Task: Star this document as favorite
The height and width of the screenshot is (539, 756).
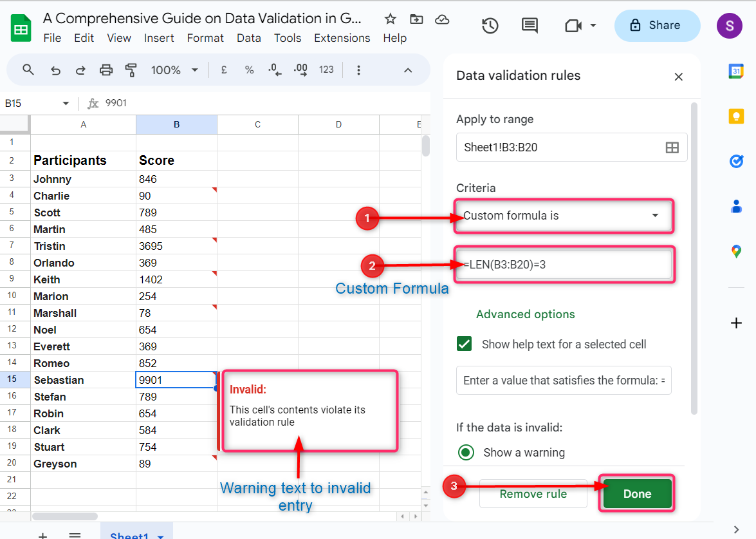Action: [x=390, y=19]
